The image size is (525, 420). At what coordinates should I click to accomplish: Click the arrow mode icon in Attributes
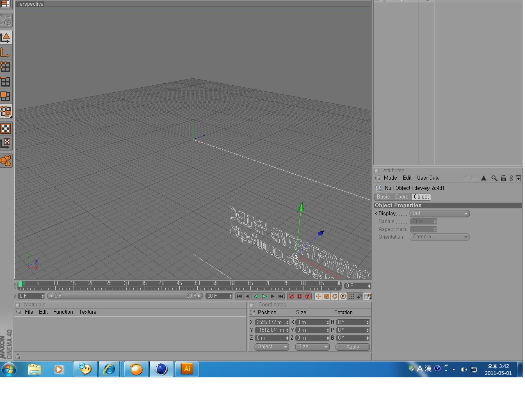[484, 178]
